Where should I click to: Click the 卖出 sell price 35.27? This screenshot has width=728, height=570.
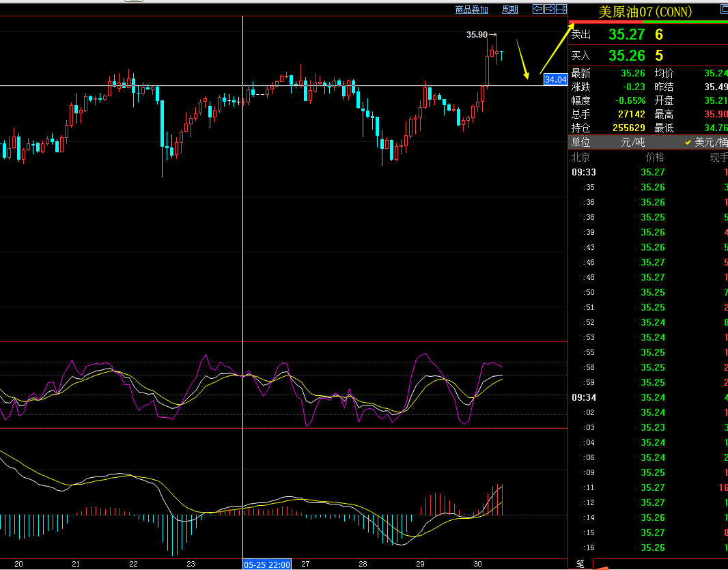pos(626,35)
